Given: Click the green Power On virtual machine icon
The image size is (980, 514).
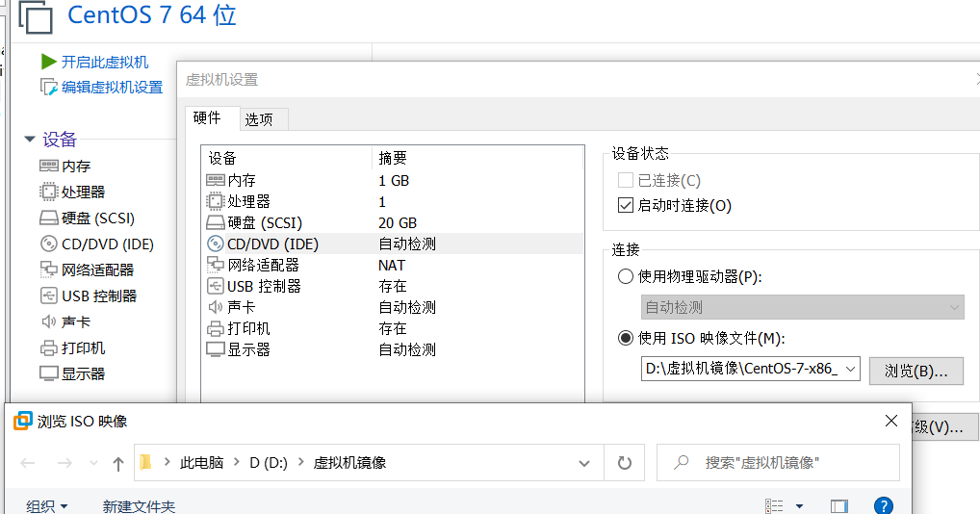Looking at the screenshot, I should 49,62.
